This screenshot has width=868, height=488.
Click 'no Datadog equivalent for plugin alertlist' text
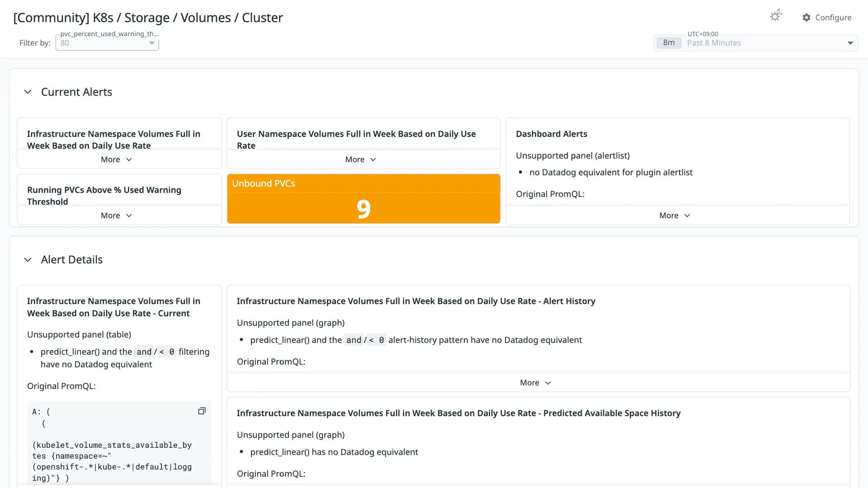coord(611,172)
